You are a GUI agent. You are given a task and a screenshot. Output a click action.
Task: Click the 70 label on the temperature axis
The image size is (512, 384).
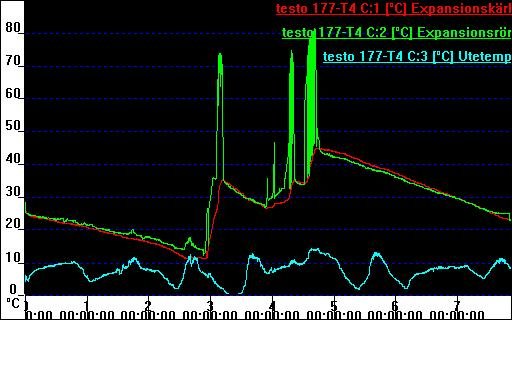pyautogui.click(x=13, y=61)
